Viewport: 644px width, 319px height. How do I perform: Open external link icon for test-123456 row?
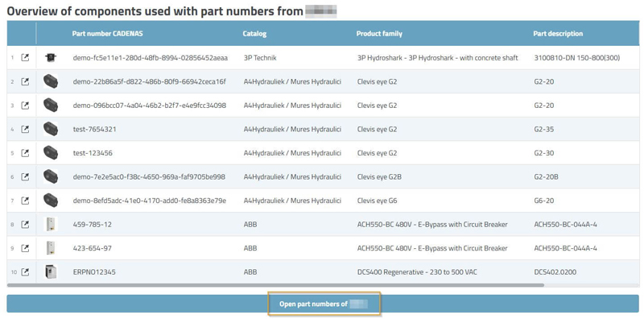coord(25,153)
